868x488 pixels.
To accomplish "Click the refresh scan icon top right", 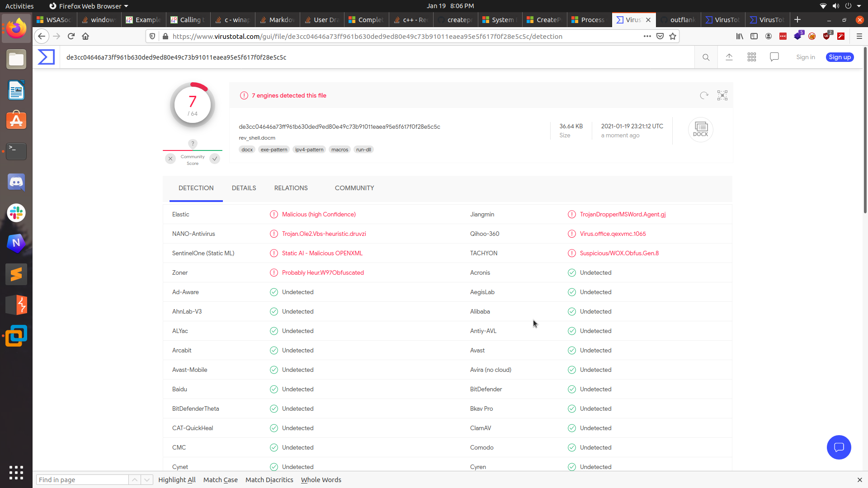I will coord(703,95).
